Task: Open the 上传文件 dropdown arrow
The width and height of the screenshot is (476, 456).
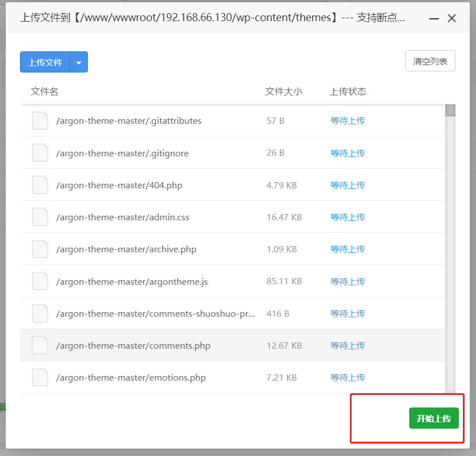Action: [x=79, y=62]
